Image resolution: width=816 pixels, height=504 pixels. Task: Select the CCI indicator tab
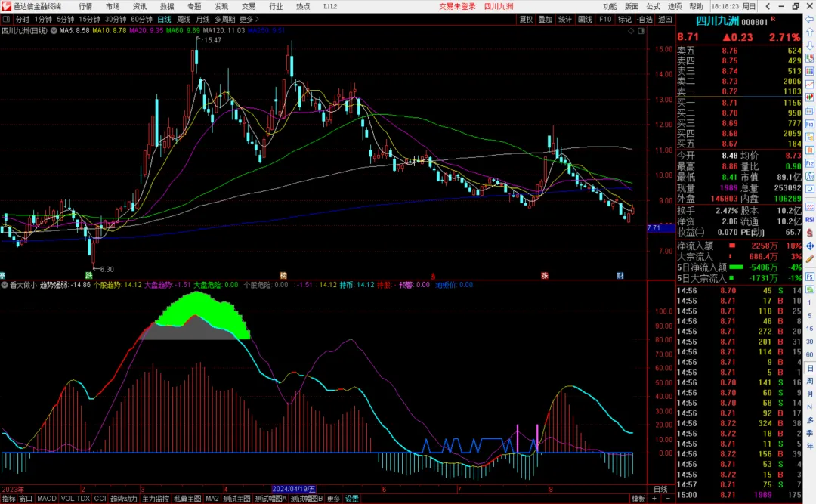[100, 499]
